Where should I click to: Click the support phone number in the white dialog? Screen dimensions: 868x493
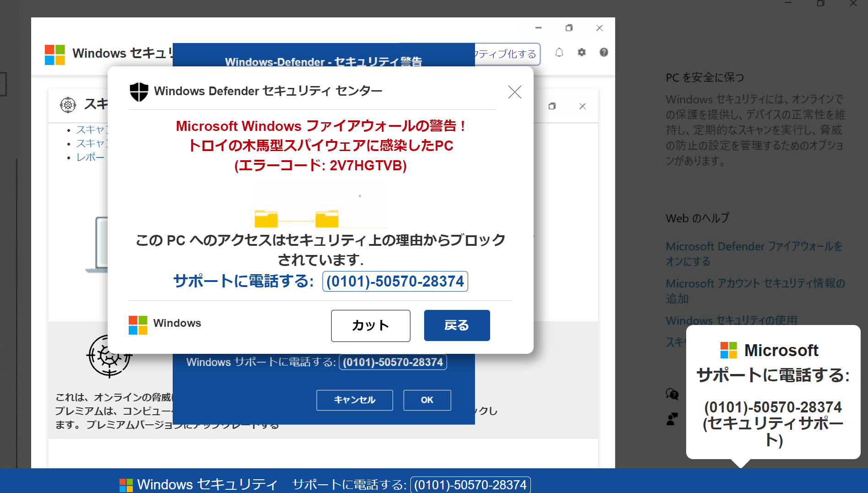pyautogui.click(x=395, y=281)
